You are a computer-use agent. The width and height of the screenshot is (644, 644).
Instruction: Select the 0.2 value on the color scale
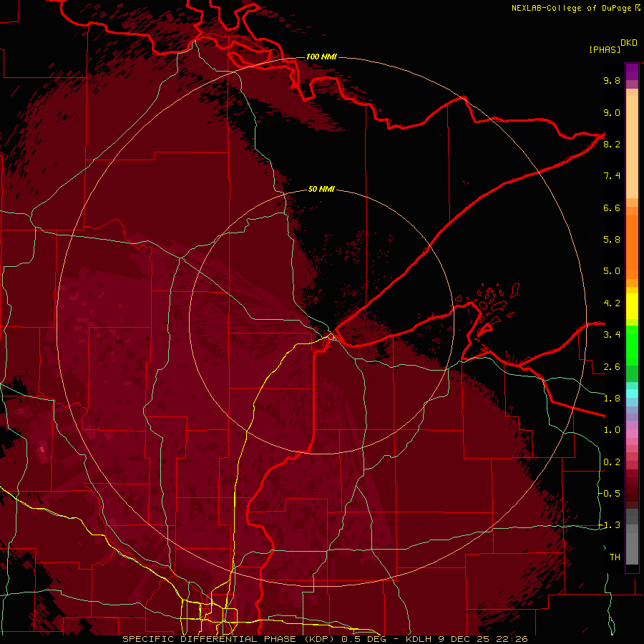(612, 462)
